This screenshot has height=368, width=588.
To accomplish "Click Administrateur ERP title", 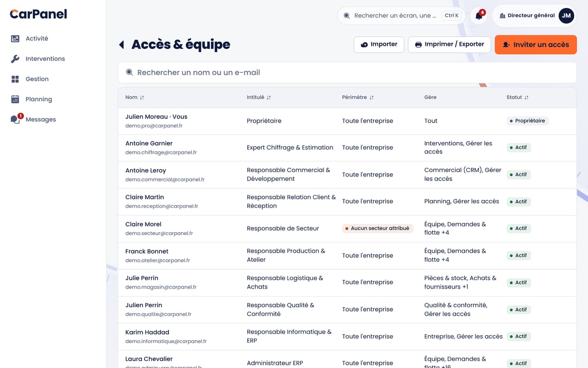I will pyautogui.click(x=275, y=363).
